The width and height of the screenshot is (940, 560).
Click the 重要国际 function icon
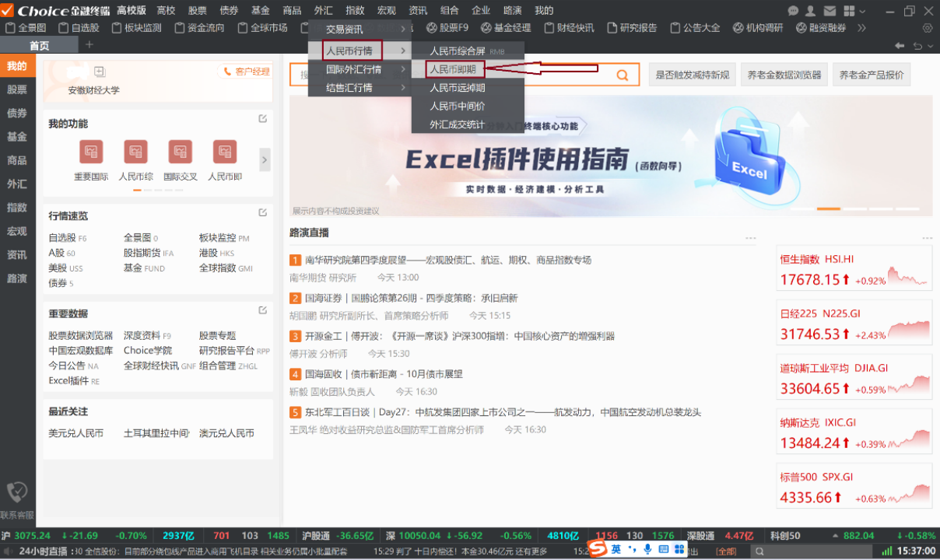91,152
